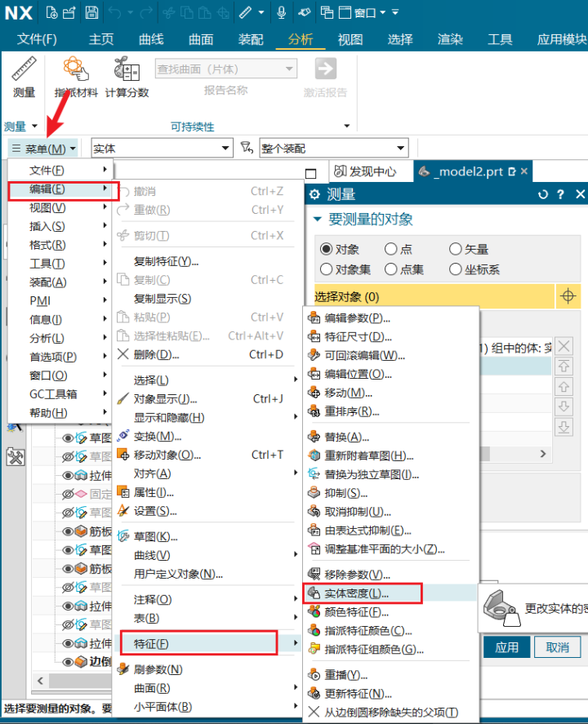Open the Measure (测量) ruler tool
This screenshot has height=724, width=588.
24,76
